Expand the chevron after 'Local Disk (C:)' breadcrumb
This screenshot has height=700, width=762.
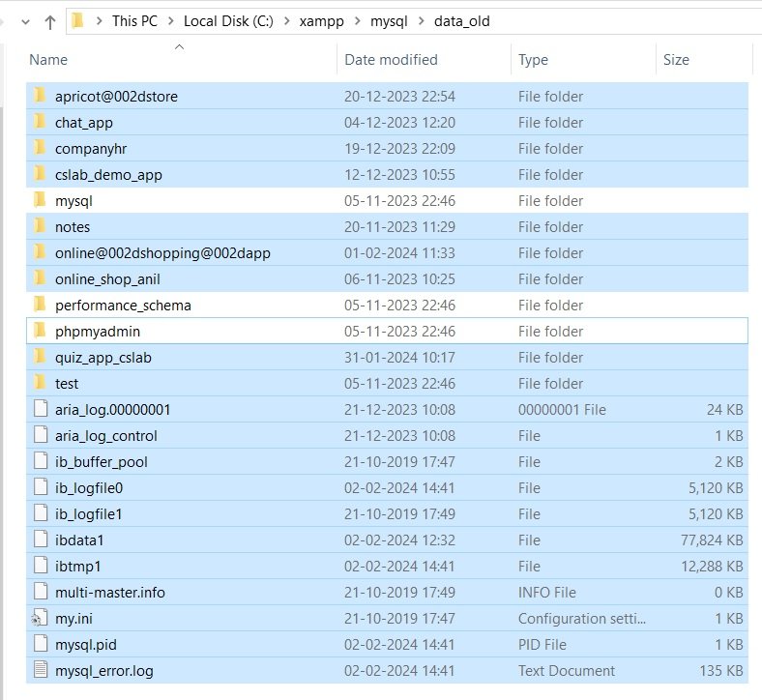pos(287,21)
